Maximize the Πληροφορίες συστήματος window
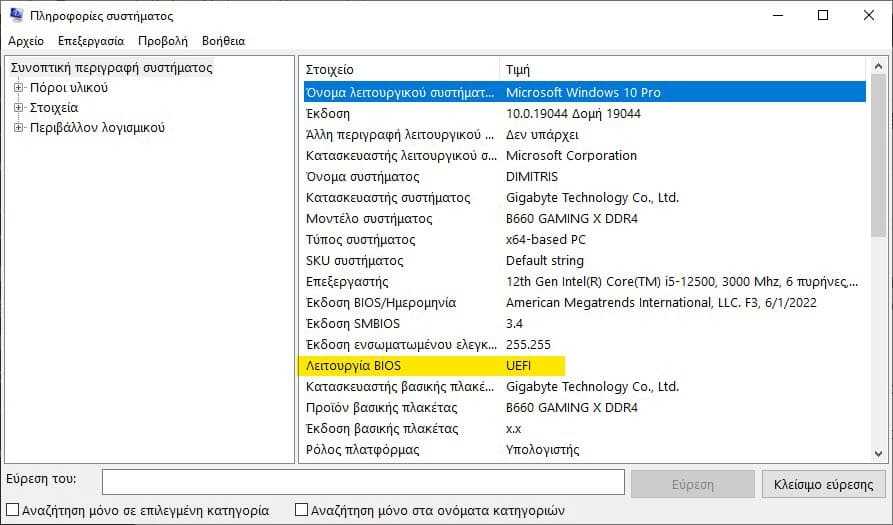The height and width of the screenshot is (525, 893). tap(823, 15)
